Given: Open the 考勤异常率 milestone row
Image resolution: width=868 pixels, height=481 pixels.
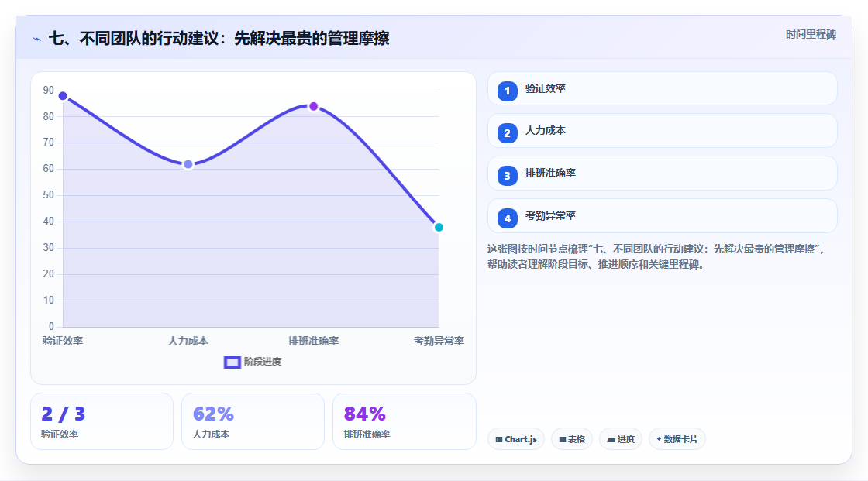Looking at the screenshot, I should click(x=662, y=216).
